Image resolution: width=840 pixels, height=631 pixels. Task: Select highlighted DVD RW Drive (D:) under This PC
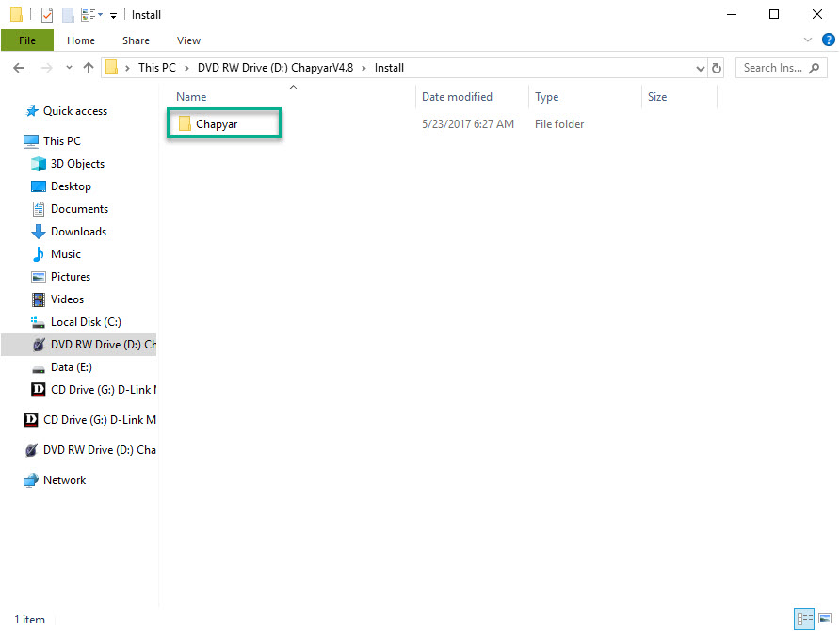click(79, 345)
